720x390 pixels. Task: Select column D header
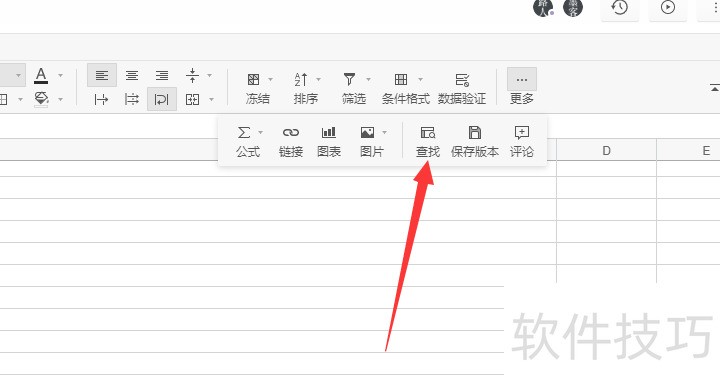point(607,151)
